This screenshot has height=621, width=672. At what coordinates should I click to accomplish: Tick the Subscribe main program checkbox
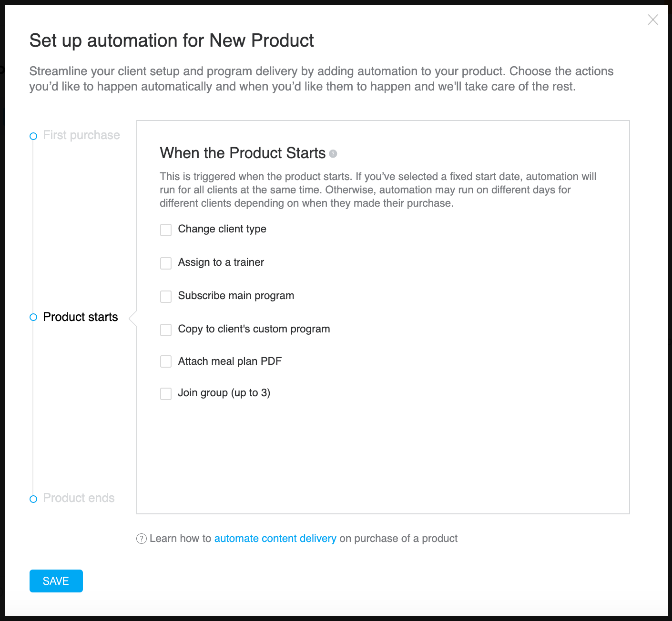[166, 297]
